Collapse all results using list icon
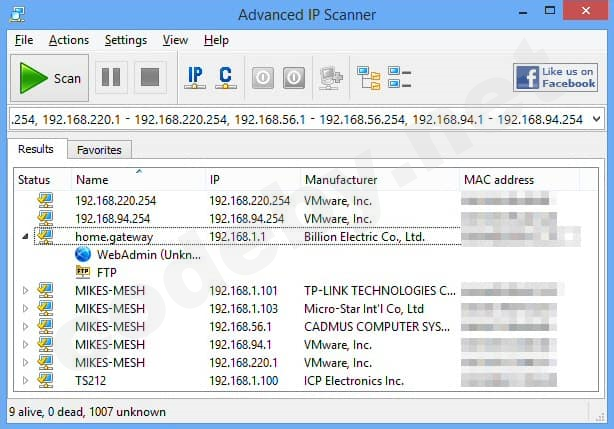This screenshot has width=614, height=429. 399,77
